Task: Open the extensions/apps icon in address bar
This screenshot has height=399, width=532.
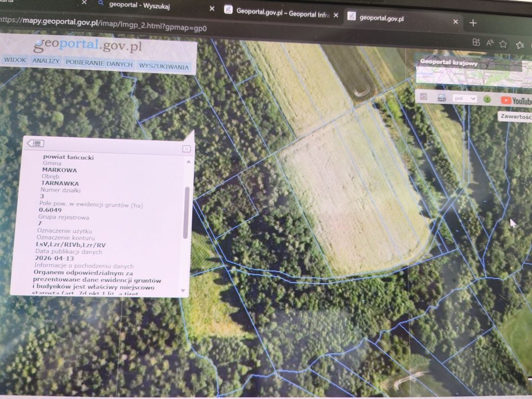Action: pos(476,42)
